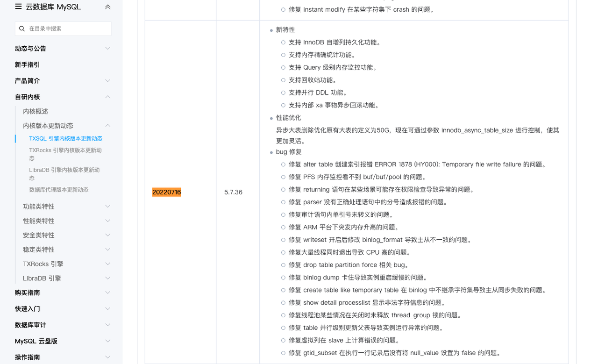Viewport: 598px width, 364px height.
Task: Type in the 在目录中搜索 search field
Action: tap(68, 29)
